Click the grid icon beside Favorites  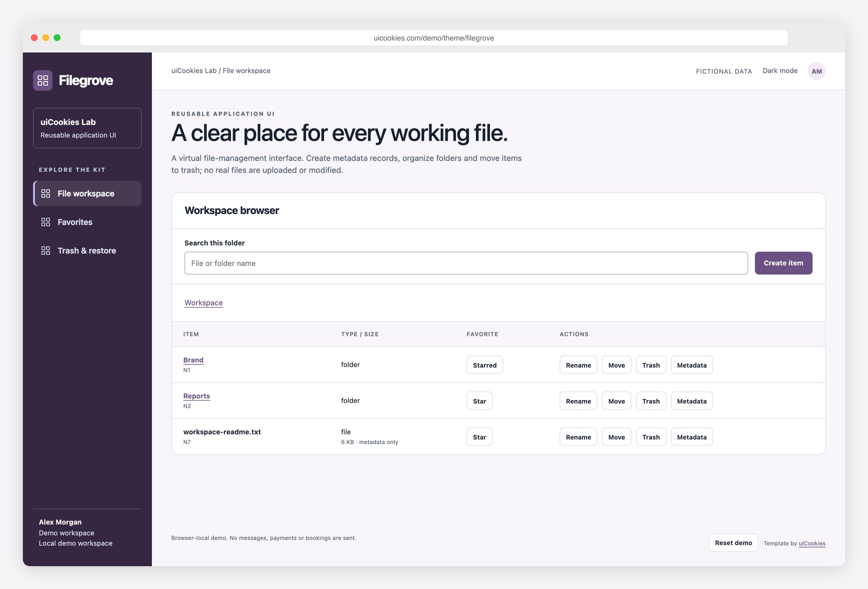(x=46, y=222)
